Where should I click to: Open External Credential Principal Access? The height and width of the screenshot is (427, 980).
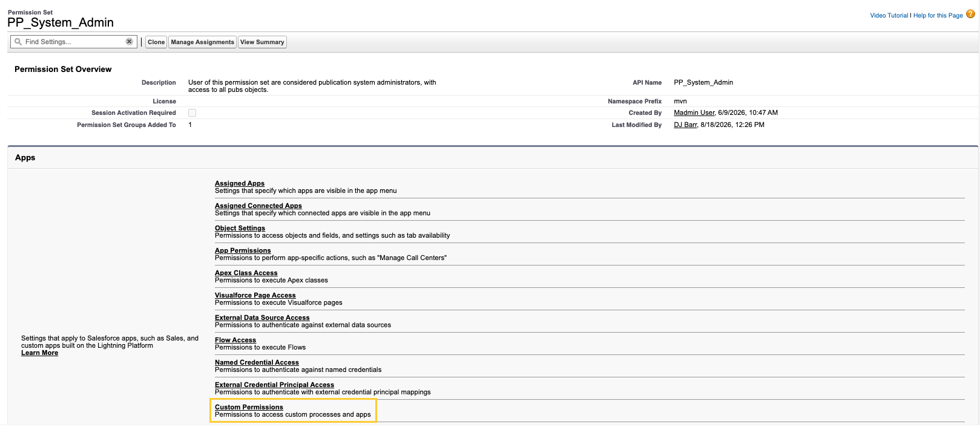(274, 385)
